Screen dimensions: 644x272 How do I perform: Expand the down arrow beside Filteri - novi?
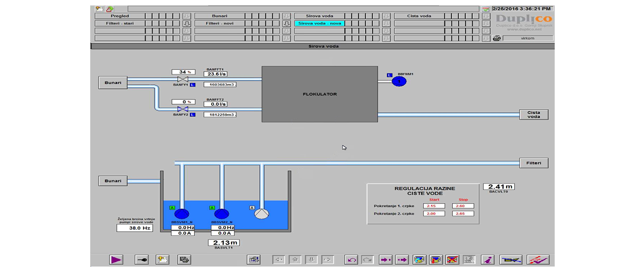pyautogui.click(x=286, y=23)
